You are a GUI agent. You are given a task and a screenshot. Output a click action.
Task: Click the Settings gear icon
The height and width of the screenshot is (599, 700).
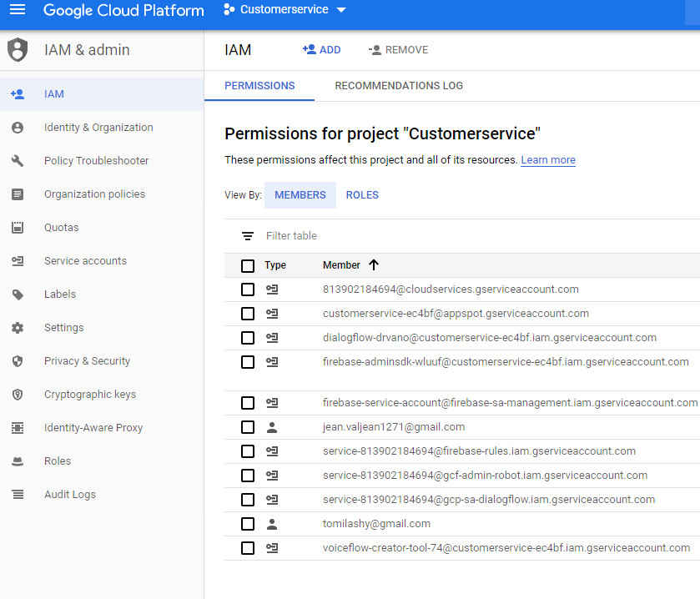pos(18,328)
